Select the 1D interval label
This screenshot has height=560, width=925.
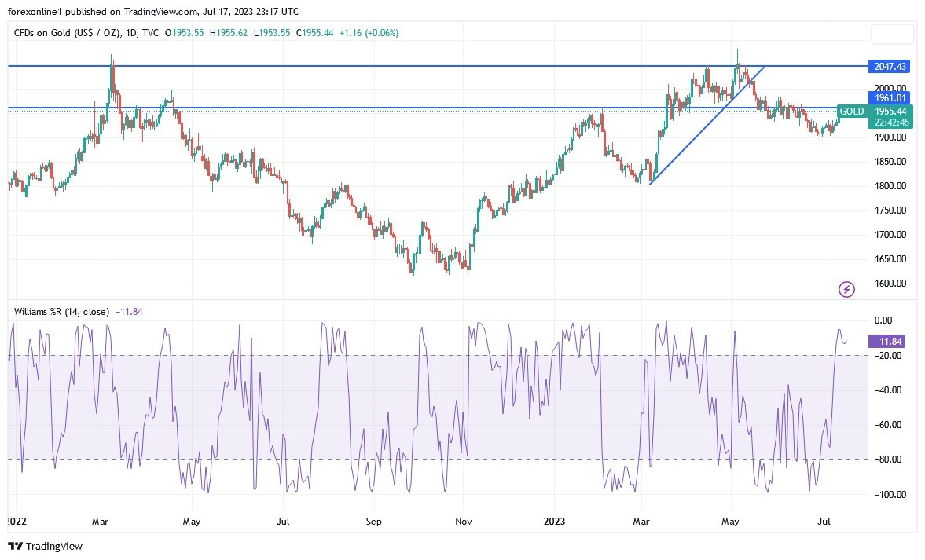[x=131, y=33]
